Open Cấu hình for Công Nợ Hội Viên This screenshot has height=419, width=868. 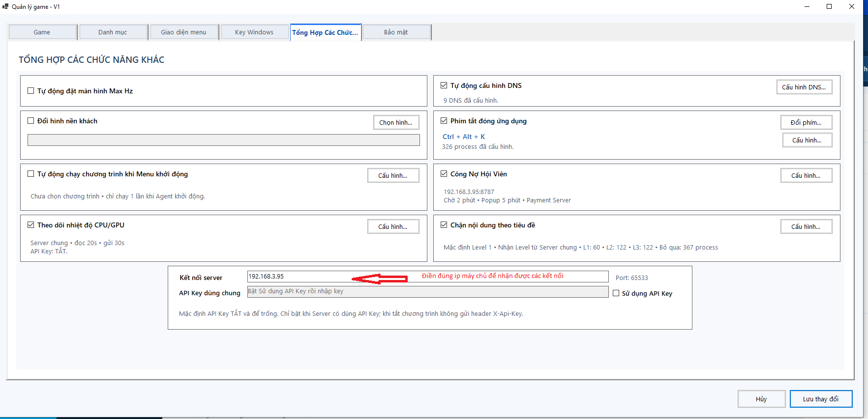click(x=806, y=175)
